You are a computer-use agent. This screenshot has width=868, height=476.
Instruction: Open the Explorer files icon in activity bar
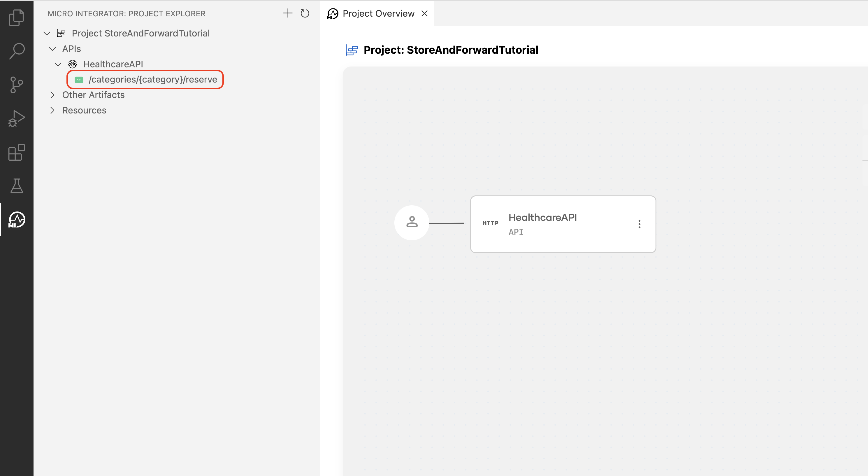16,17
